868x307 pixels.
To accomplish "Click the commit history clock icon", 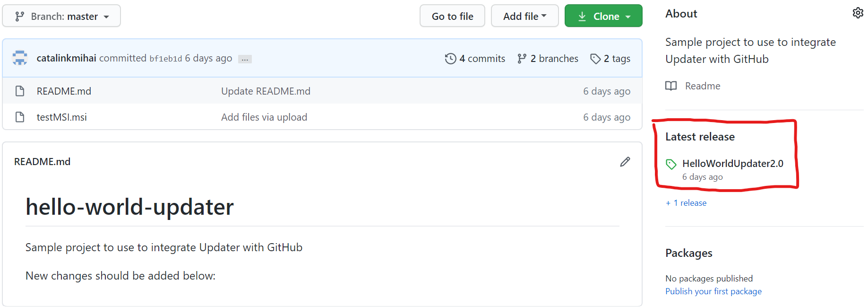I will pyautogui.click(x=450, y=59).
